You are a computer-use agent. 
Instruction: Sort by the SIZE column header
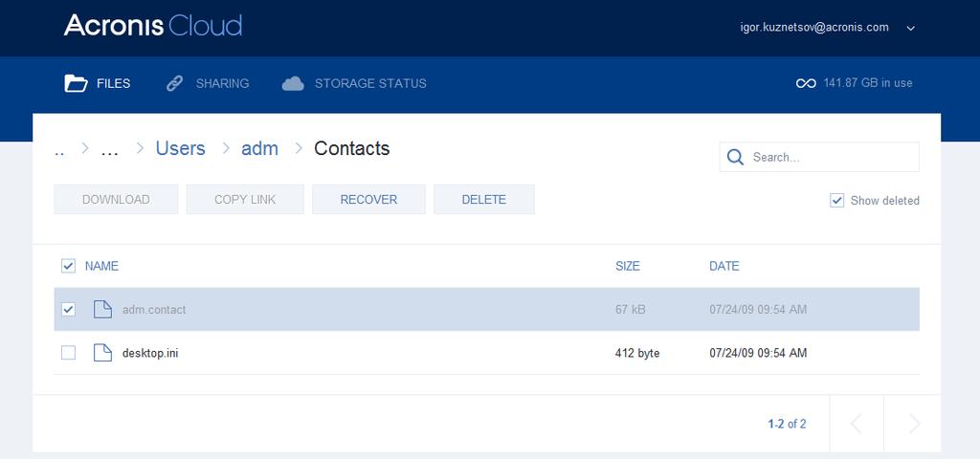[628, 266]
